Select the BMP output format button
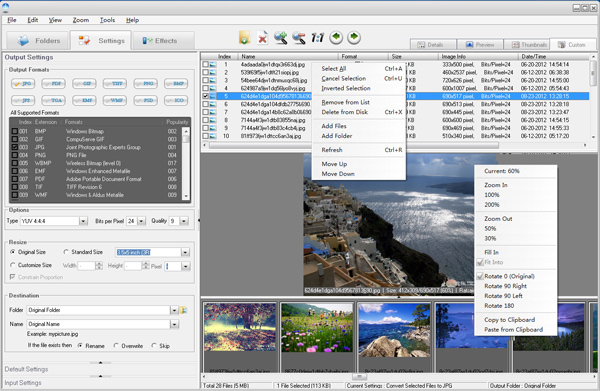Viewport: 600px width, 391px height. 176,83
